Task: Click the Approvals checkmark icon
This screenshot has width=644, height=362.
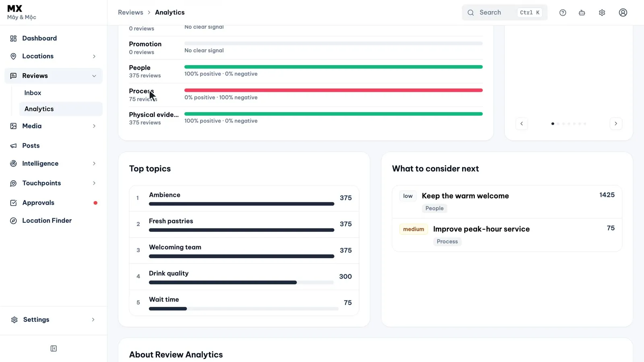Action: [x=13, y=203]
